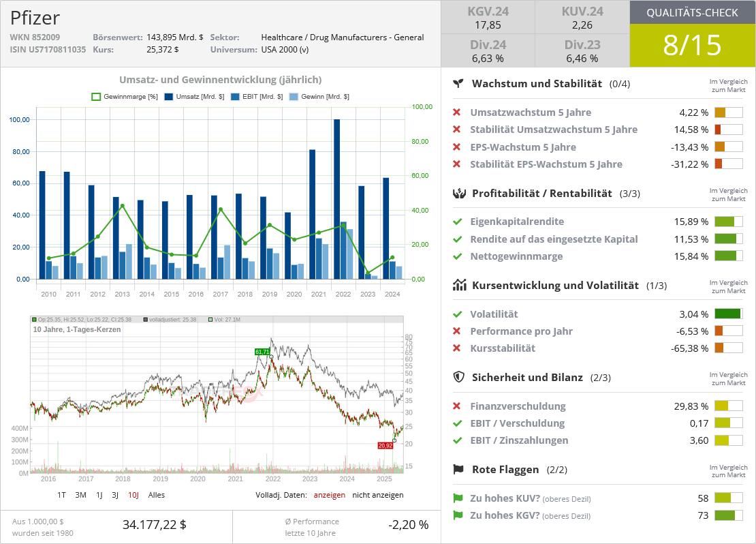756x544 pixels.
Task: Click the sprout icon beside Wachstum und Stabilität
Action: (x=458, y=83)
